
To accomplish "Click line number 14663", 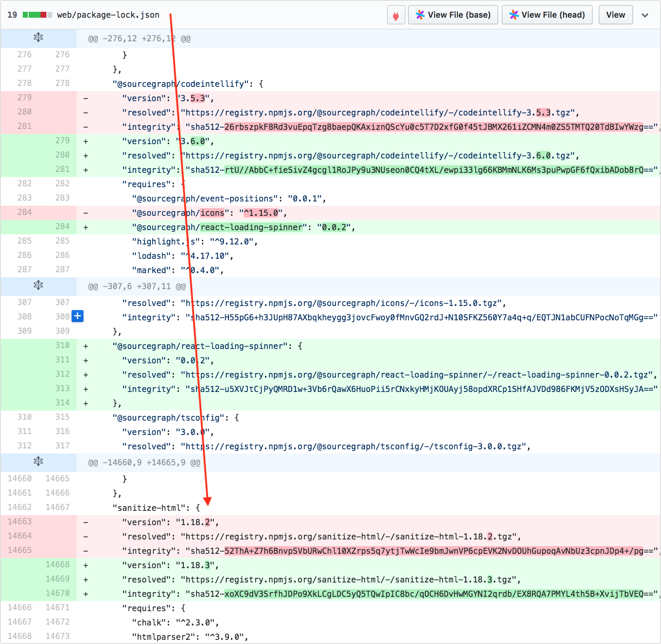I will point(20,521).
